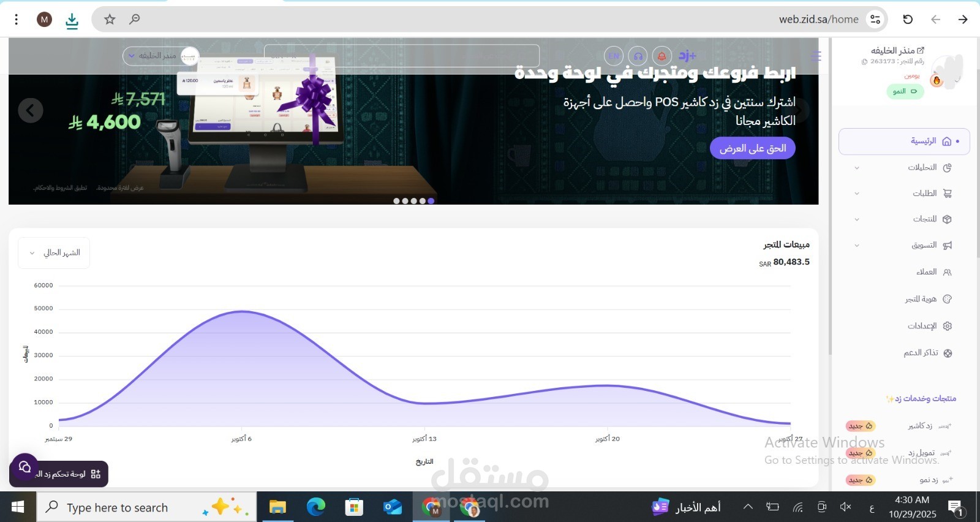Open notifications via the red bell icon
This screenshot has height=522, width=980.
pos(661,56)
